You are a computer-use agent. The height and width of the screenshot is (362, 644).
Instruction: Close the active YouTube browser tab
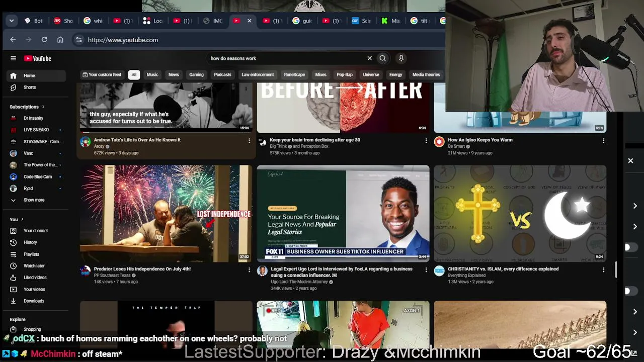click(x=249, y=21)
